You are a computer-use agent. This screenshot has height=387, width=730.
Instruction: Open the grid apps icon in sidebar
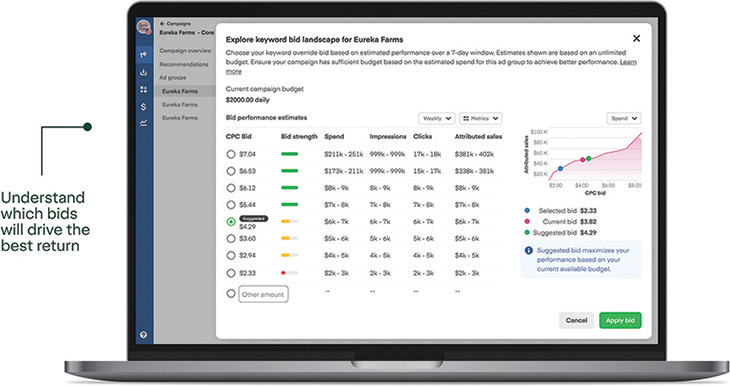coord(143,89)
